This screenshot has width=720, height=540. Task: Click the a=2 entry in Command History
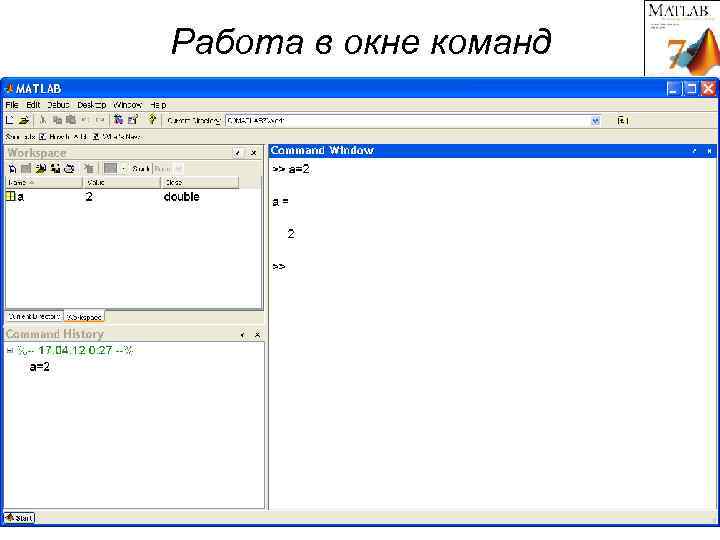[x=39, y=367]
